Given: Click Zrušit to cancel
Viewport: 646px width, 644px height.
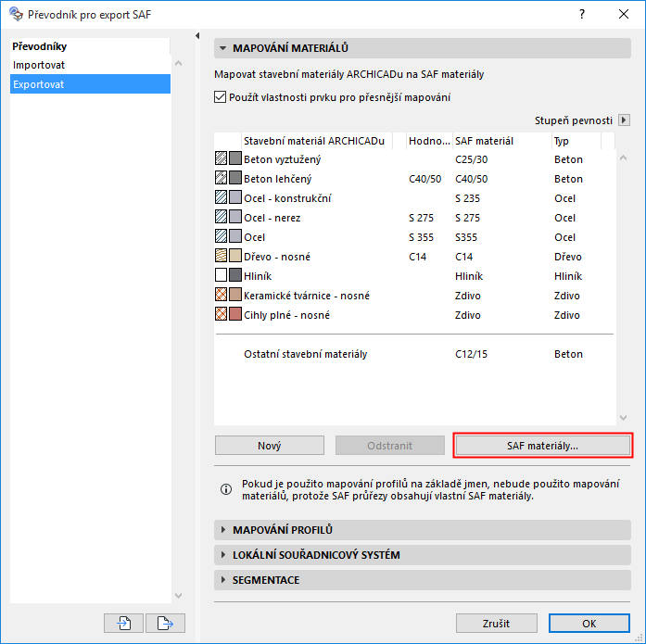Looking at the screenshot, I should click(497, 624).
